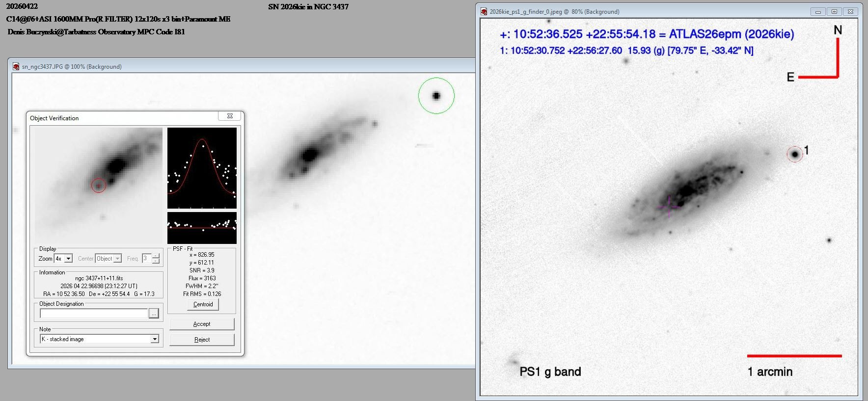Increase the Freq. stepper value
The width and height of the screenshot is (868, 401).
tap(156, 256)
